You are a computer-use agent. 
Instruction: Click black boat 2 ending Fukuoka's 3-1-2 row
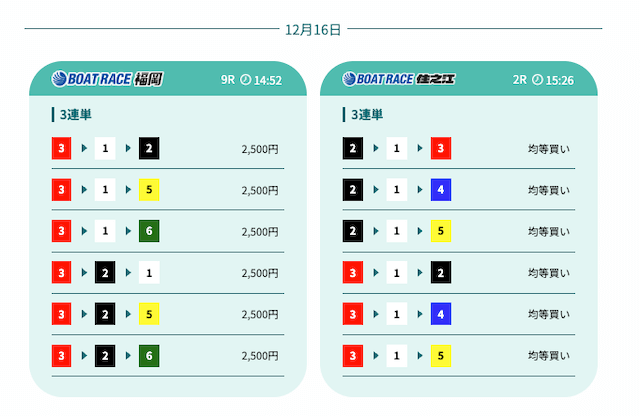click(150, 150)
